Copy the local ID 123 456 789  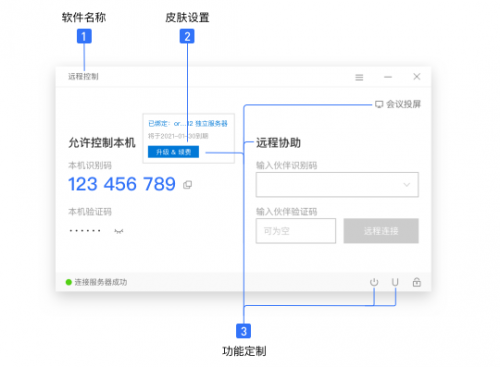click(188, 185)
